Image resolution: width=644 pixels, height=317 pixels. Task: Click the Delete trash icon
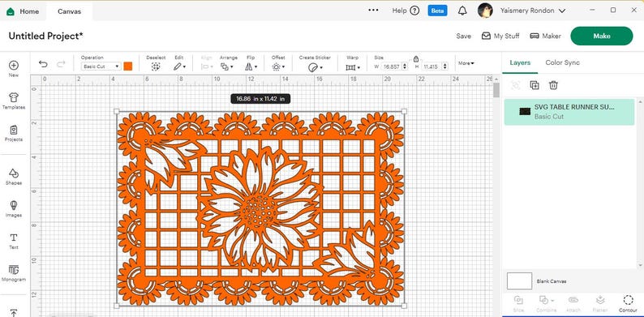click(x=553, y=85)
